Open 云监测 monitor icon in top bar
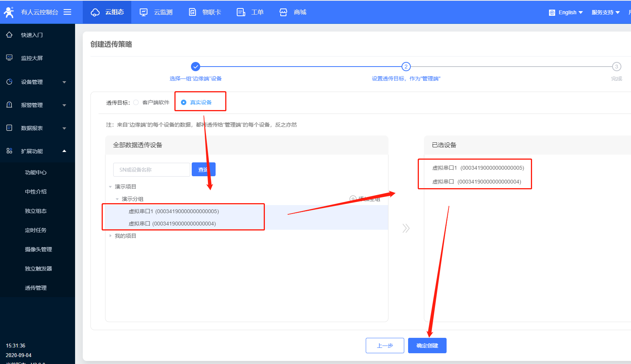Image resolution: width=631 pixels, height=364 pixels. point(144,12)
